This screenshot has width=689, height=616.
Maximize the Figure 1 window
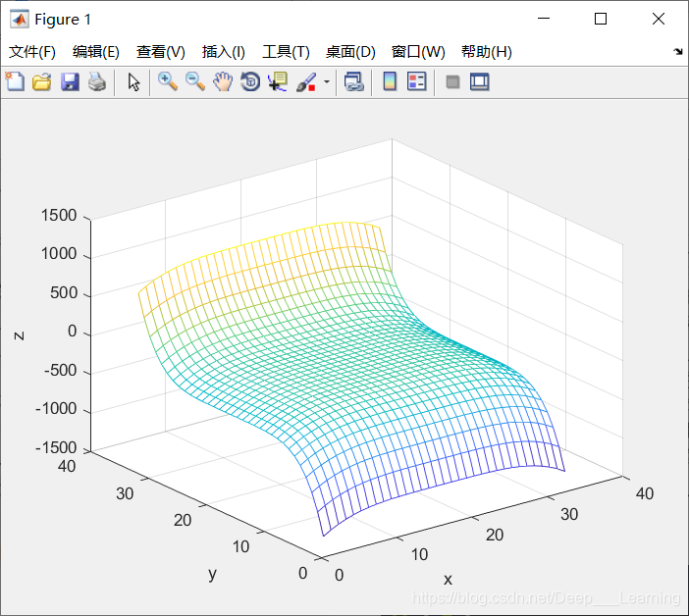pos(601,19)
